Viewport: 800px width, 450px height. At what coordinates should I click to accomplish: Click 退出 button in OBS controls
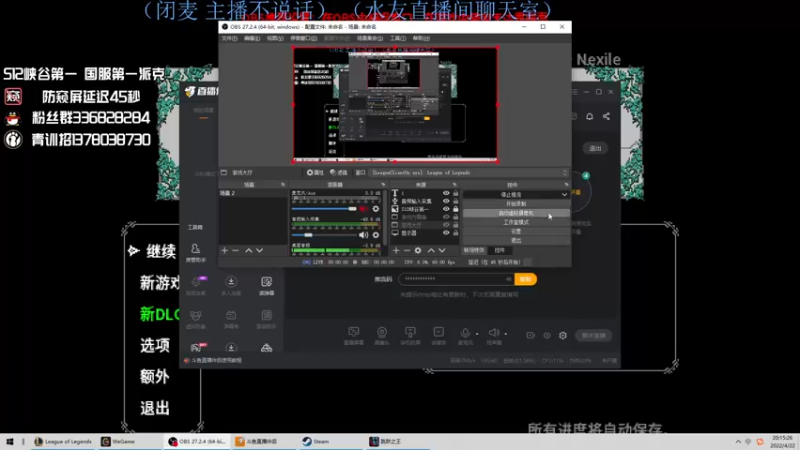coord(516,240)
